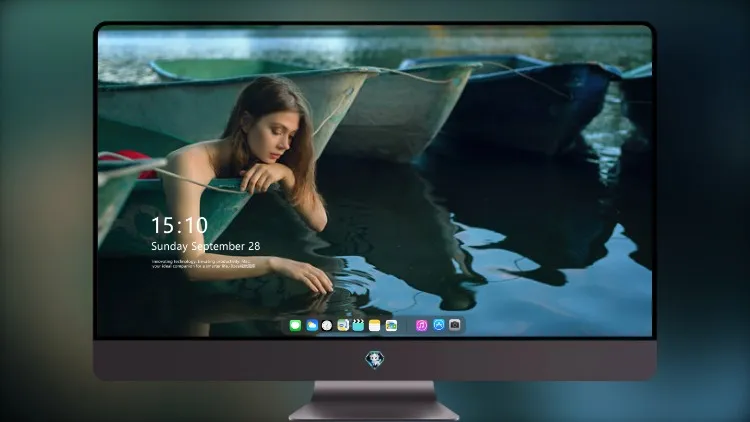Image resolution: width=750 pixels, height=422 pixels.
Task: Open the yellow Notes app in the dock
Action: pyautogui.click(x=375, y=326)
